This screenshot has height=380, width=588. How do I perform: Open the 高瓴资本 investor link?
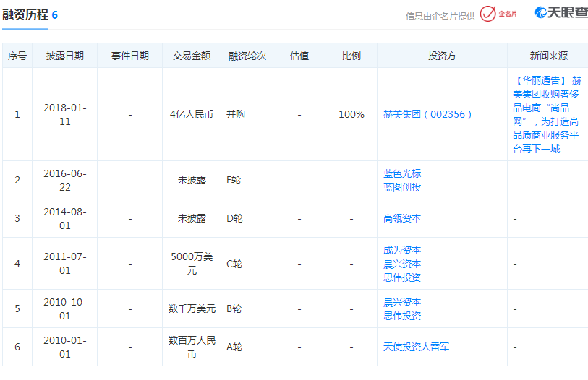(x=402, y=218)
